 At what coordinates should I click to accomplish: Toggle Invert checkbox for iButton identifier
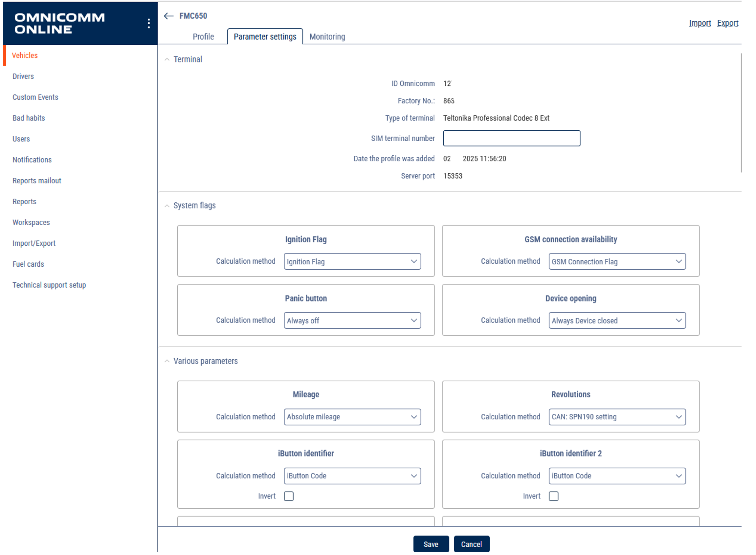tap(289, 496)
